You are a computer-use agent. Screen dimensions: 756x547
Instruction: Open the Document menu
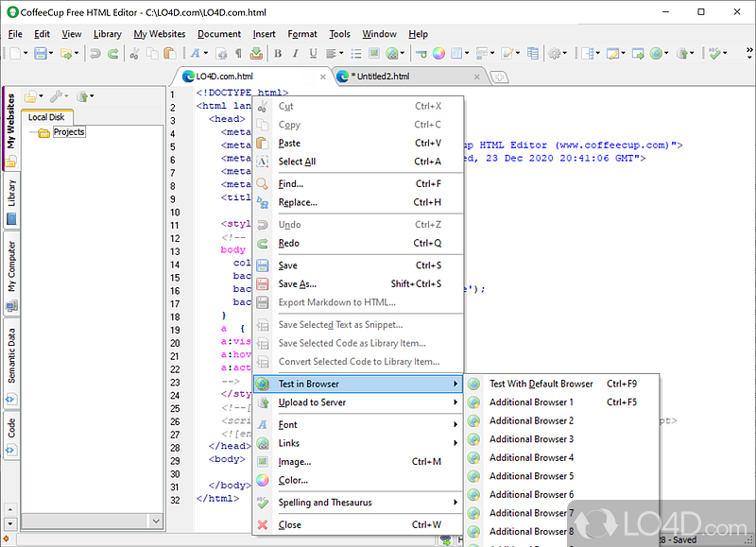(x=219, y=34)
